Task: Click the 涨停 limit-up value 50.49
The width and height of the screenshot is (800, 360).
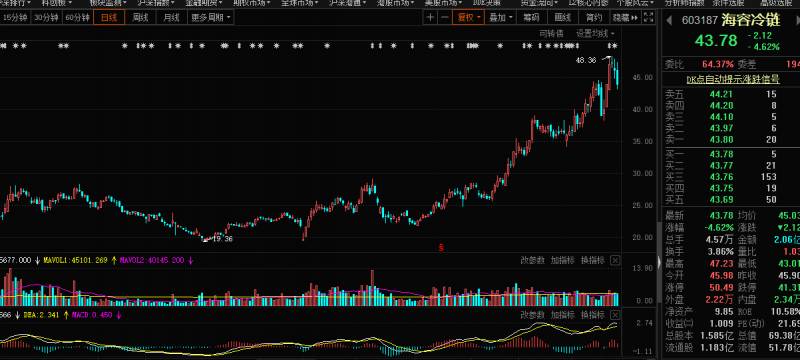Action: [721, 288]
